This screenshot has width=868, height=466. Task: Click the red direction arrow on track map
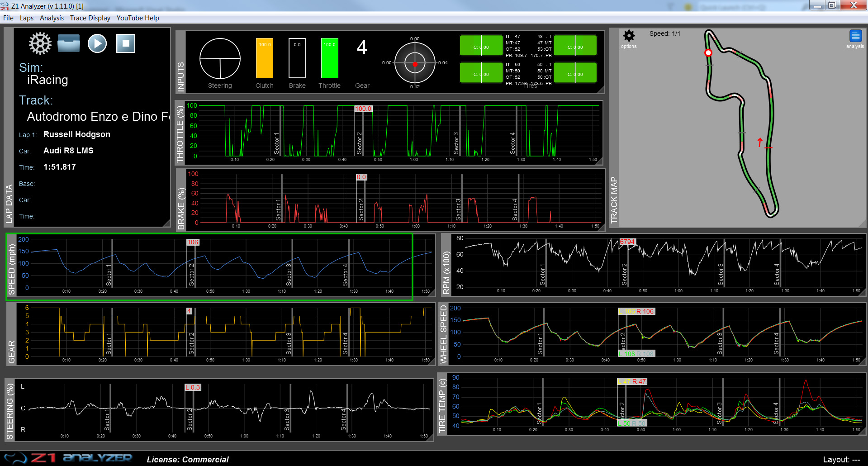760,143
